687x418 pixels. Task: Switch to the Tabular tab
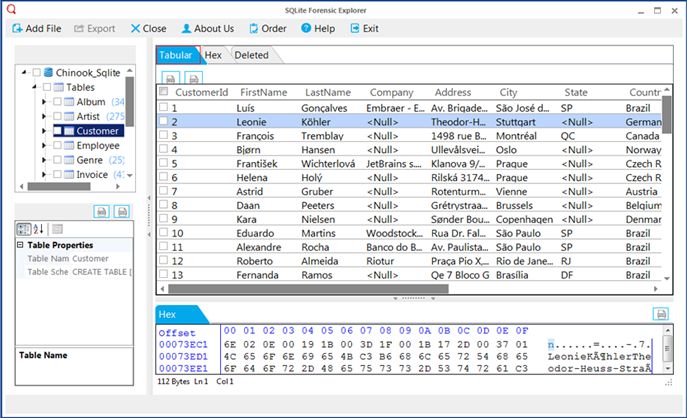176,55
